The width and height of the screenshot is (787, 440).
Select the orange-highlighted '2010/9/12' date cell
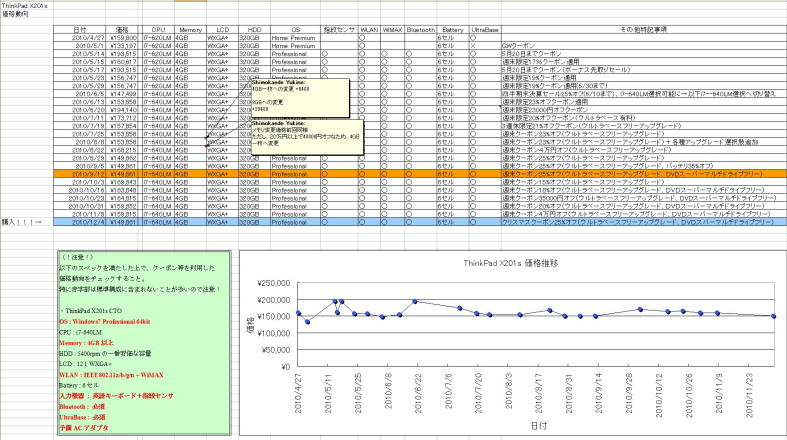pos(79,174)
